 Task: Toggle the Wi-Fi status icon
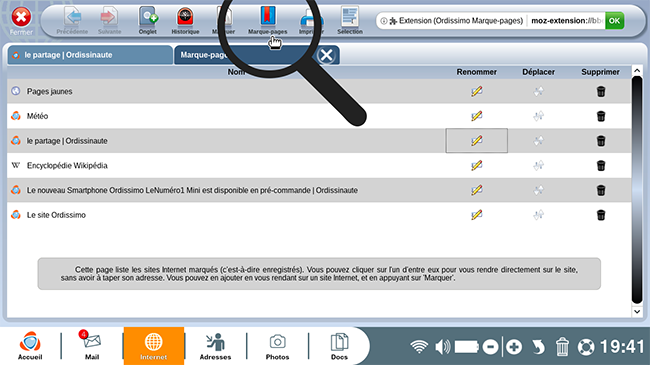click(419, 346)
